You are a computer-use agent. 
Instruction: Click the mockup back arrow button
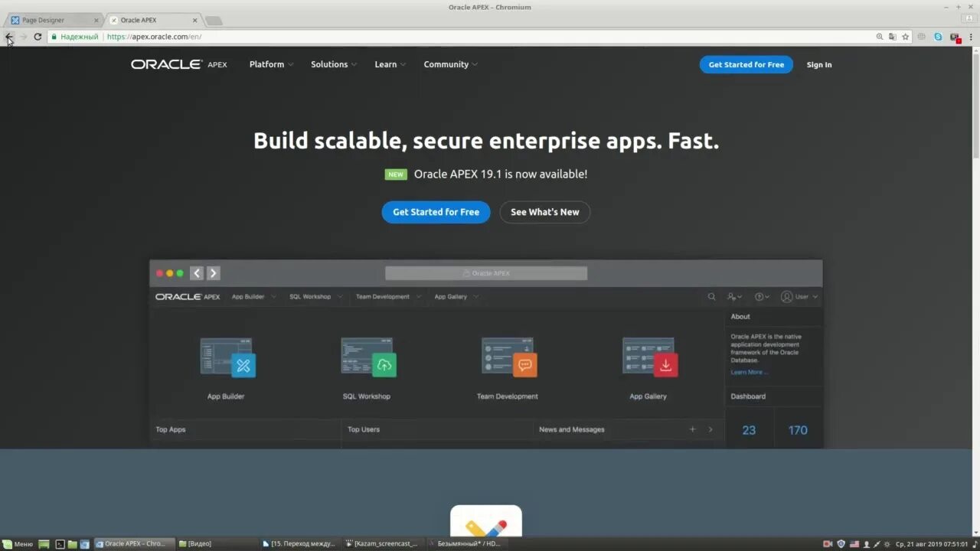tap(197, 273)
